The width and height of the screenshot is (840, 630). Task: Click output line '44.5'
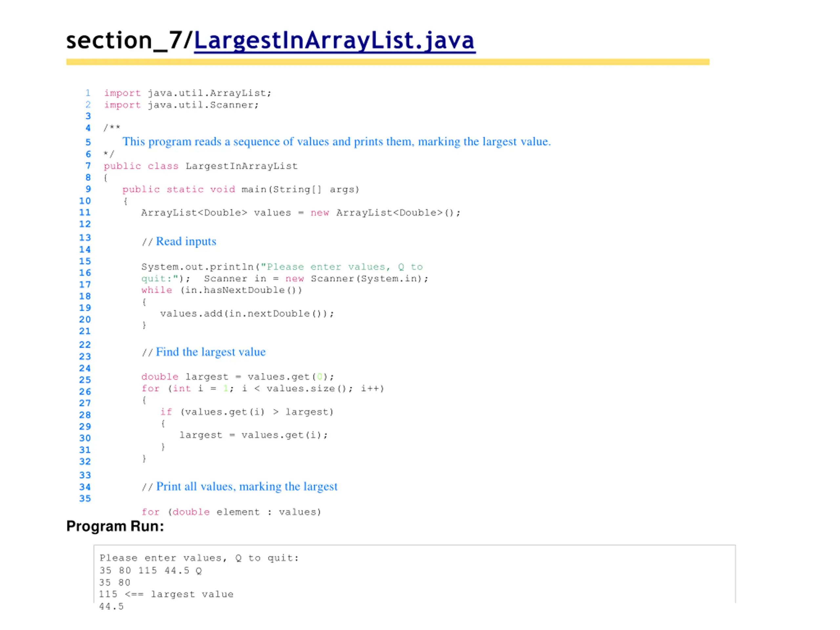coord(111,606)
